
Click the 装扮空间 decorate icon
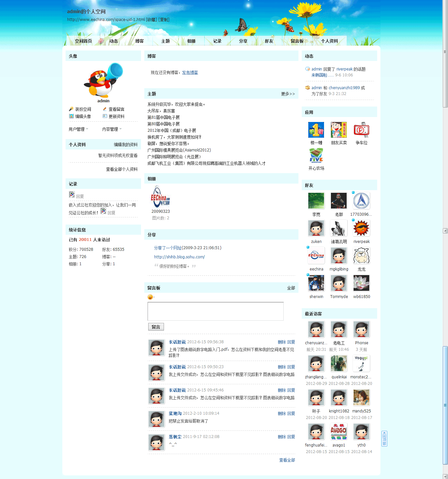tap(71, 109)
